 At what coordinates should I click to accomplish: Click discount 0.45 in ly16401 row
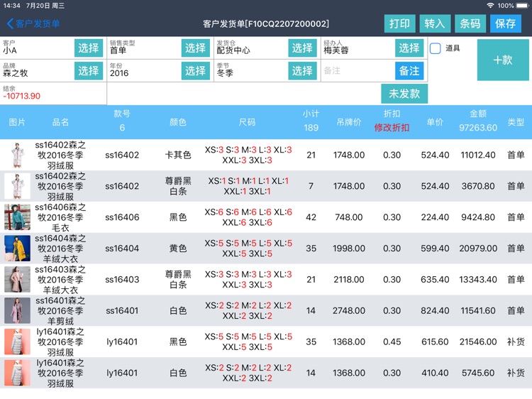392,342
